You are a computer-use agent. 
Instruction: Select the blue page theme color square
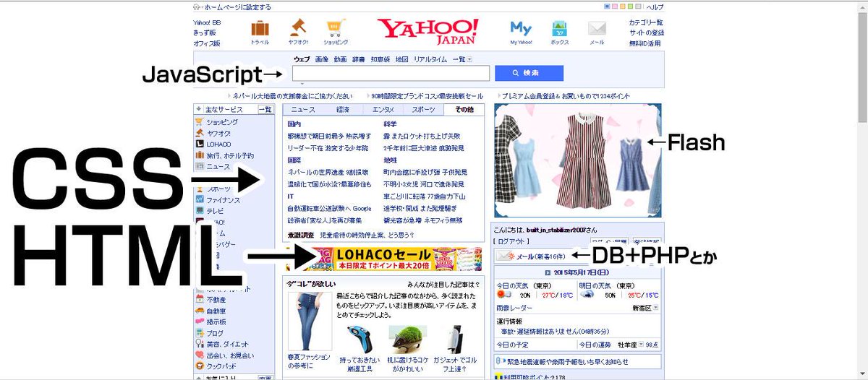coord(606,7)
